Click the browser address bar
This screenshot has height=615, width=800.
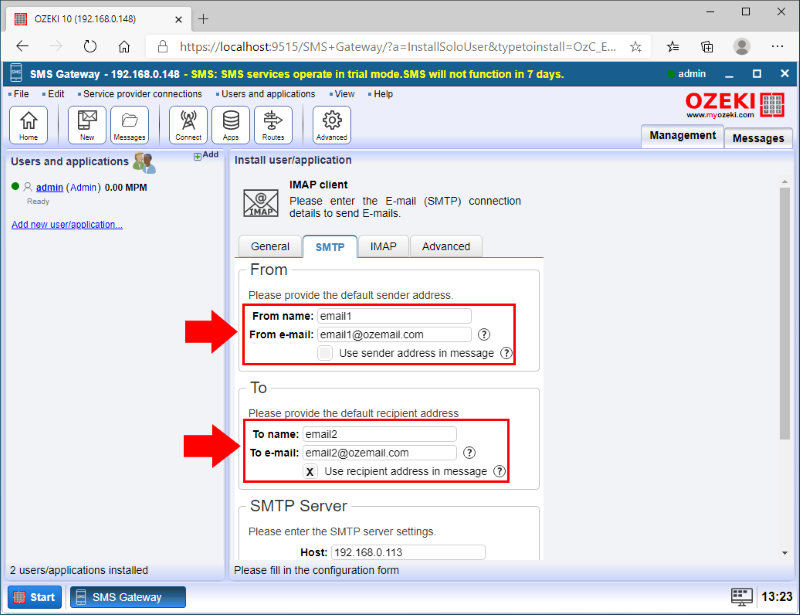[x=398, y=47]
